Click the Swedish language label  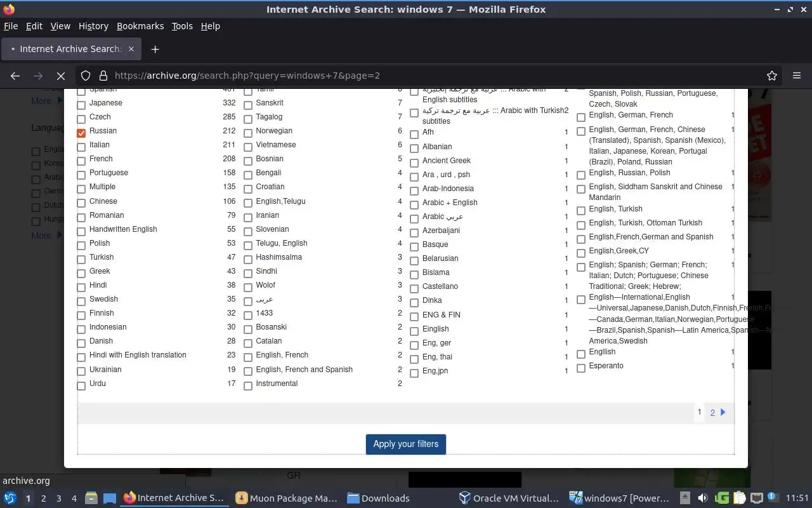[x=103, y=299]
